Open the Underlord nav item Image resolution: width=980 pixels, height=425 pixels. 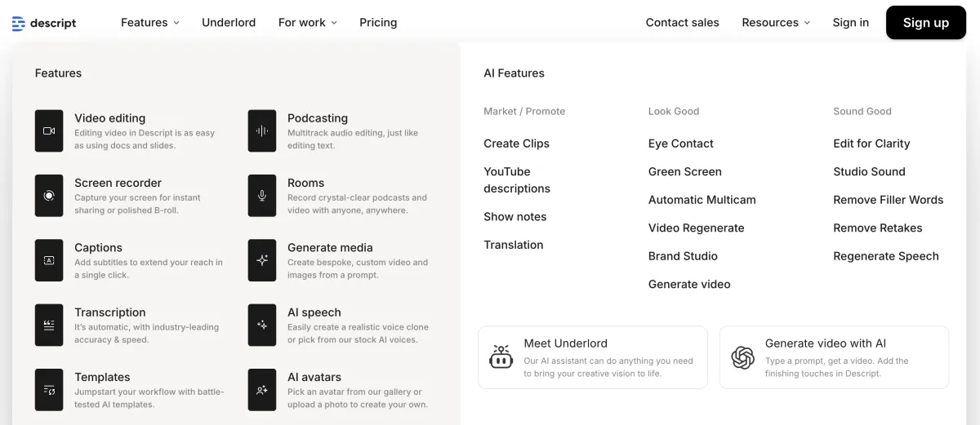pos(229,23)
